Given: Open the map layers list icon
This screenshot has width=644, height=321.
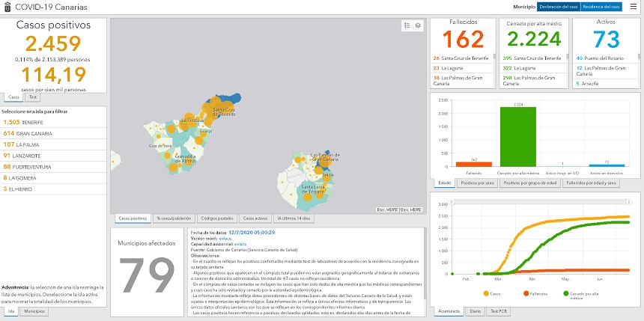Looking at the screenshot, I should pos(418,25).
